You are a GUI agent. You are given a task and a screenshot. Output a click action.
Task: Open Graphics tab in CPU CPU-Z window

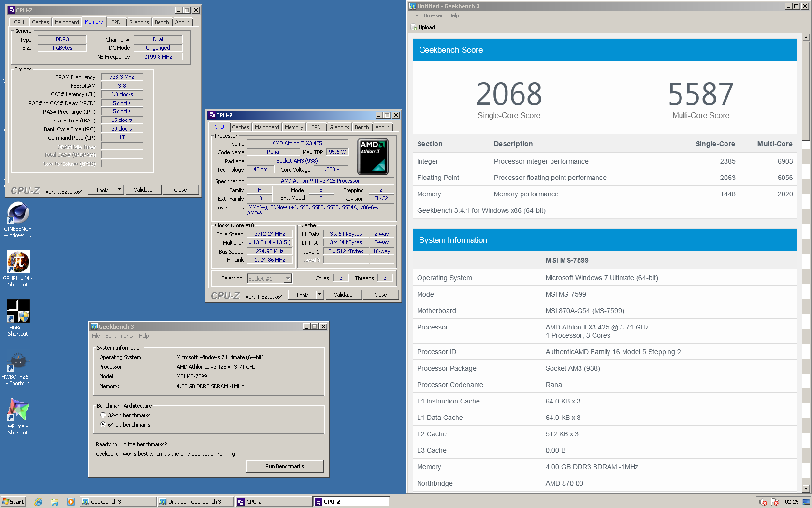point(339,127)
